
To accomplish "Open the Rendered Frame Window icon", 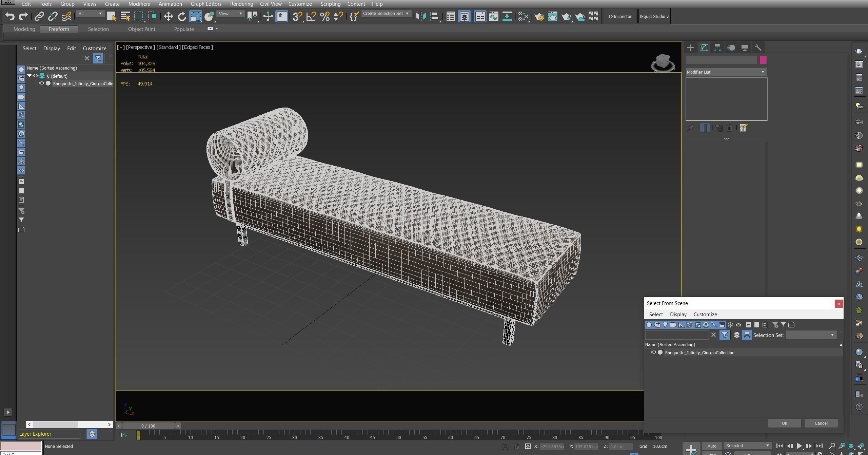I will [x=553, y=16].
